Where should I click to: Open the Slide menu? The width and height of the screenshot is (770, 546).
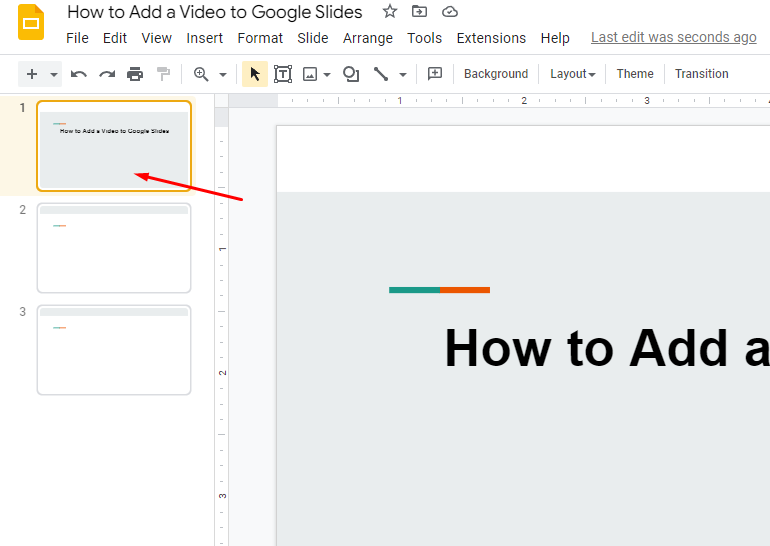point(312,38)
